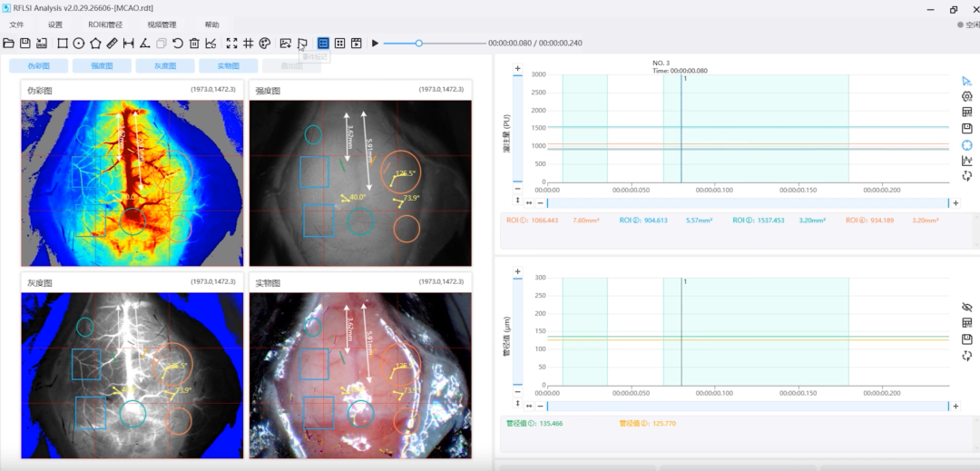Open the ROI和管径 menu

pos(105,25)
